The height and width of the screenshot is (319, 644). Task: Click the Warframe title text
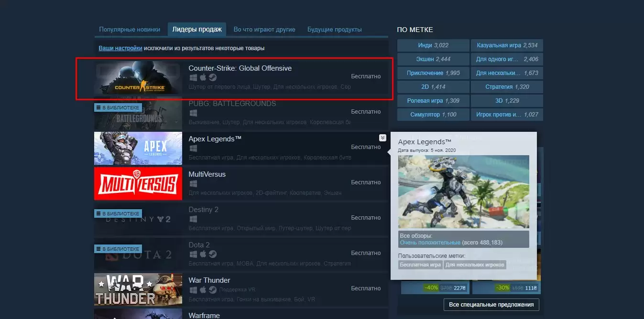point(204,316)
